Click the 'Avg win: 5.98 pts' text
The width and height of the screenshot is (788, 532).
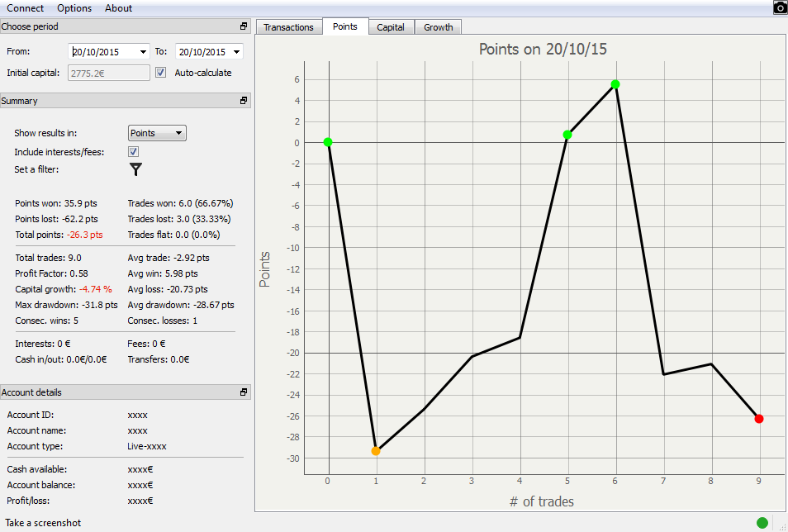click(163, 273)
